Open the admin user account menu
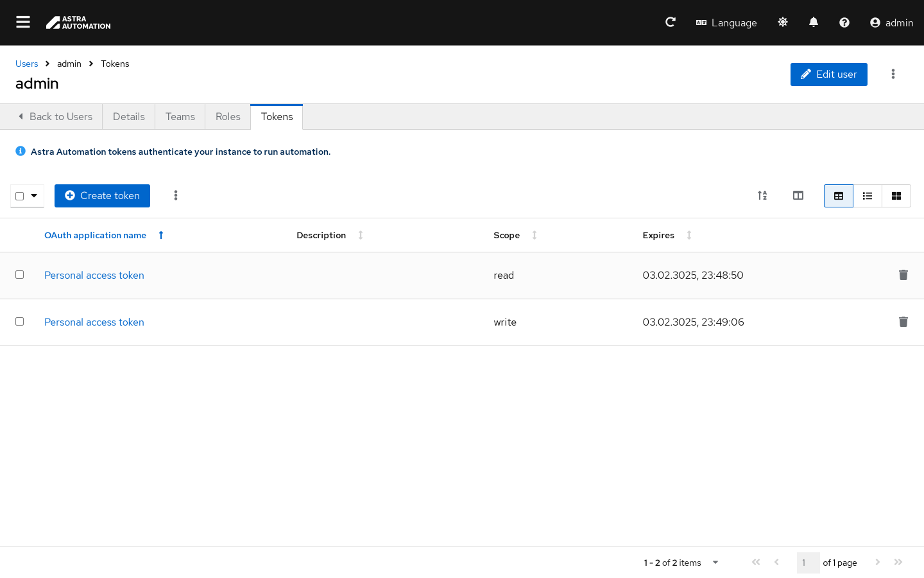The width and height of the screenshot is (924, 578). 891,22
